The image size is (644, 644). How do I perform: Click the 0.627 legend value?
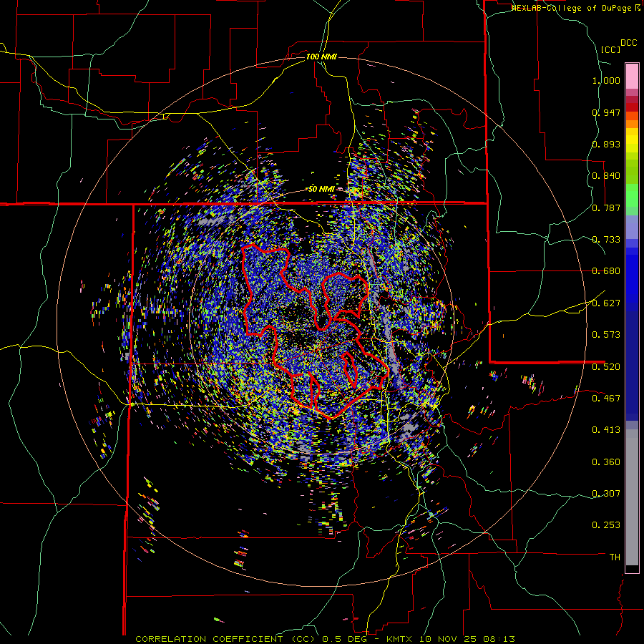coord(606,303)
